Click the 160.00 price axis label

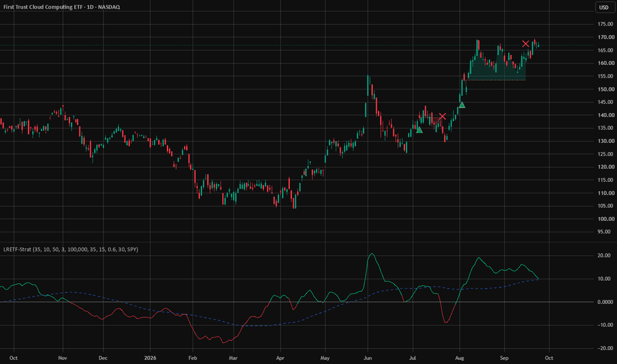click(x=605, y=63)
